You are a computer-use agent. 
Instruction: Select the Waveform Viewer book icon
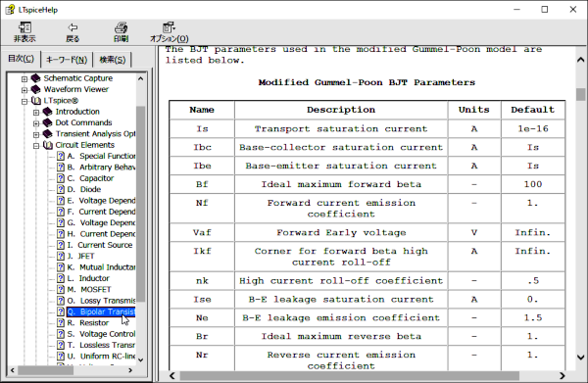click(x=35, y=89)
